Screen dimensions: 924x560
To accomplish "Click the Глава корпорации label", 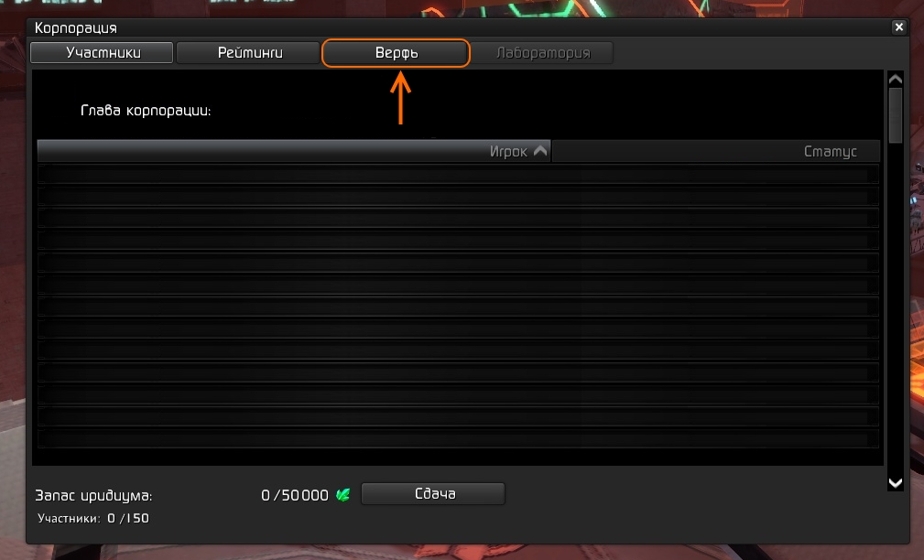I will pos(146,111).
